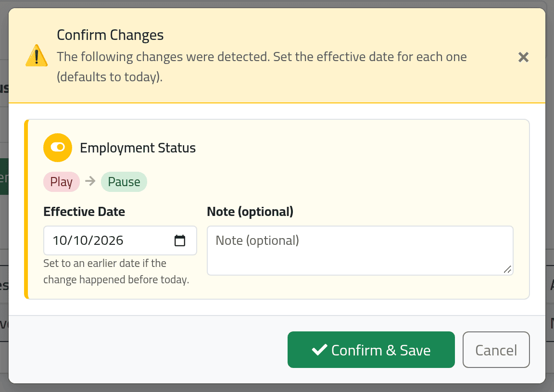Image resolution: width=554 pixels, height=392 pixels.
Task: Click the note textarea resize handle
Action: tap(507, 269)
